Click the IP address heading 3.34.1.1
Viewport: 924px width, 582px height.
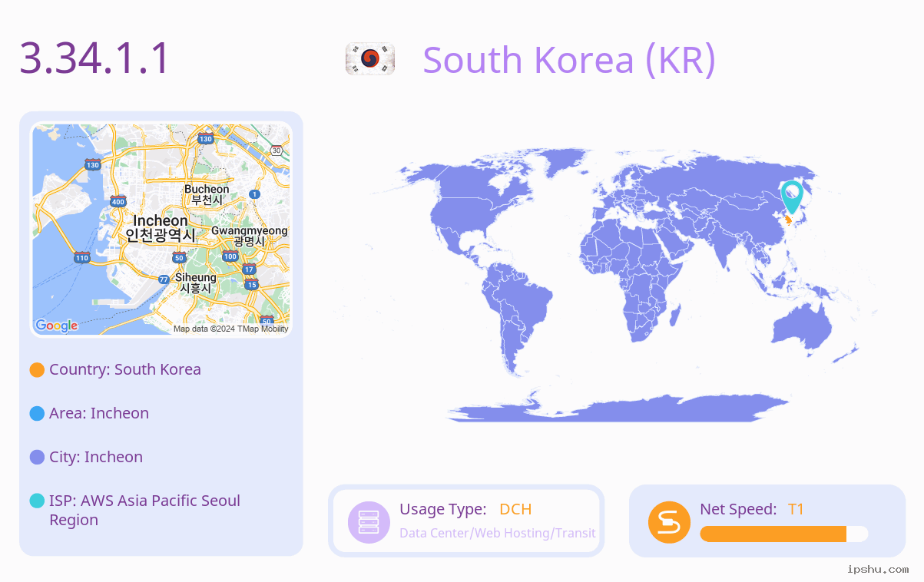(x=94, y=58)
